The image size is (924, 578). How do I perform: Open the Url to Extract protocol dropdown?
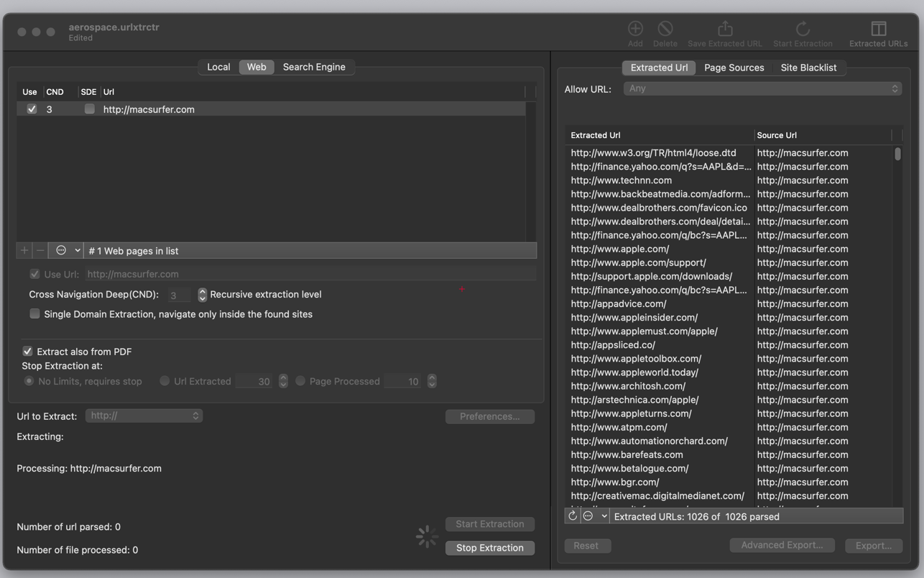[x=144, y=416]
